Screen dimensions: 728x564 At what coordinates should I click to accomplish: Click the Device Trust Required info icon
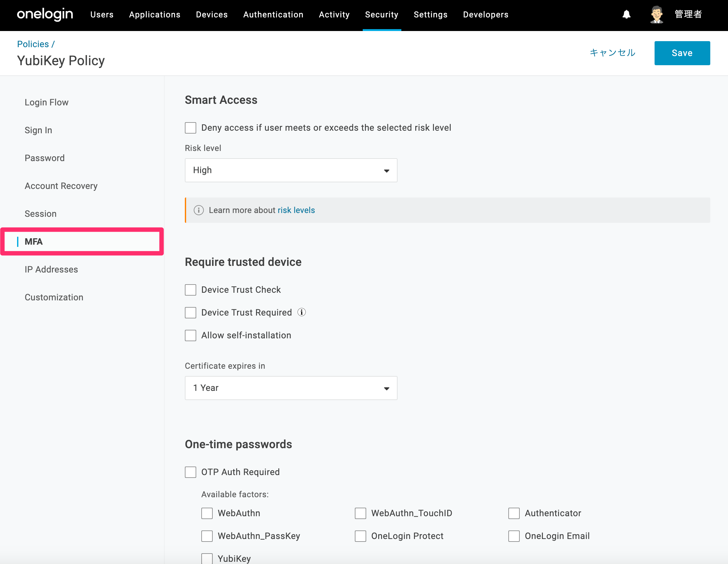click(x=301, y=312)
